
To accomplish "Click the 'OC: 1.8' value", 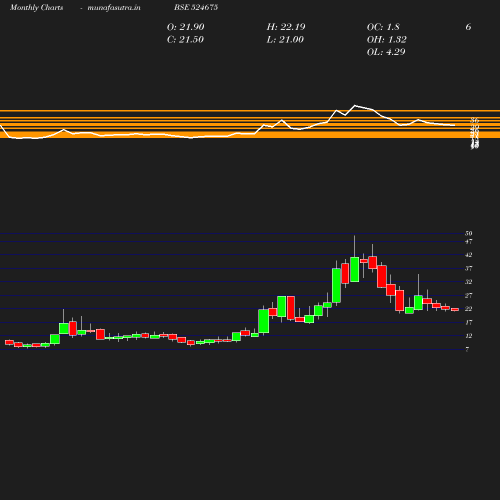I will (x=383, y=27).
